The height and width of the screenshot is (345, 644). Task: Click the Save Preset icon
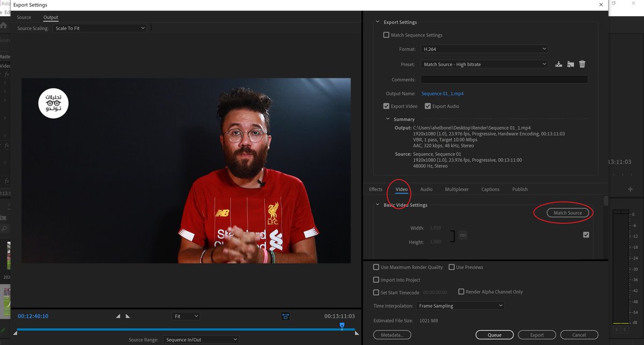[x=559, y=64]
